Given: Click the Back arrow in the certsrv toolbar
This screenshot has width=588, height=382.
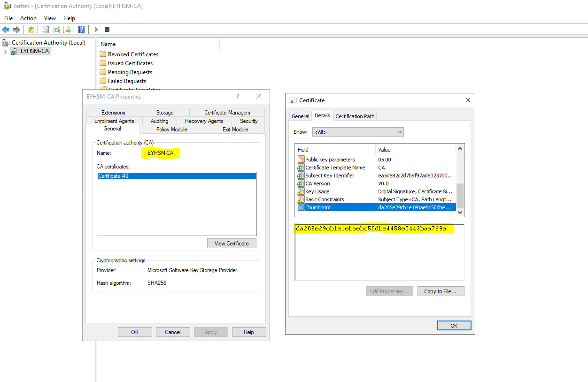Looking at the screenshot, I should 6,30.
